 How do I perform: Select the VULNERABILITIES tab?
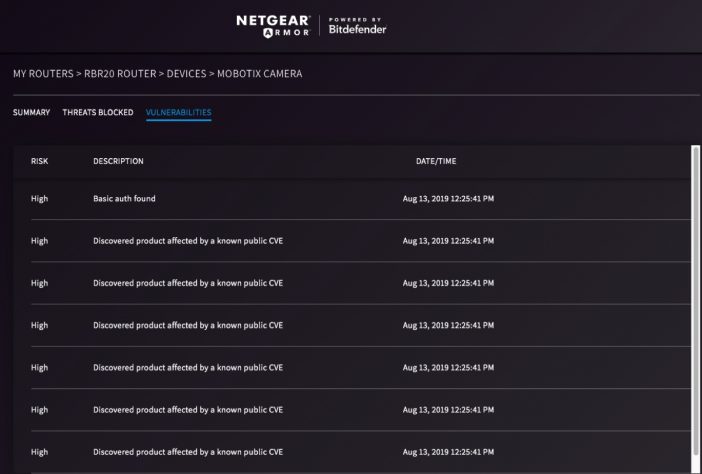point(179,112)
